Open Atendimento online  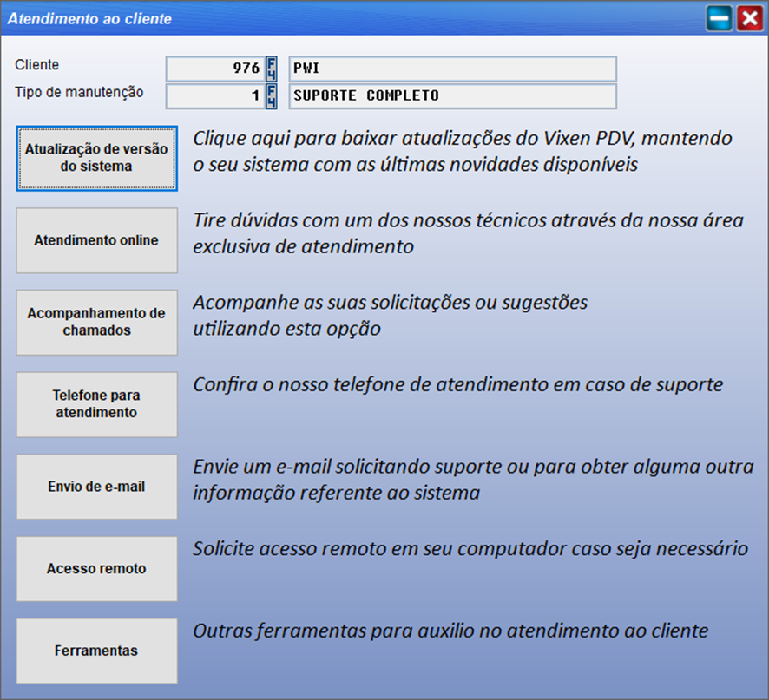click(96, 240)
